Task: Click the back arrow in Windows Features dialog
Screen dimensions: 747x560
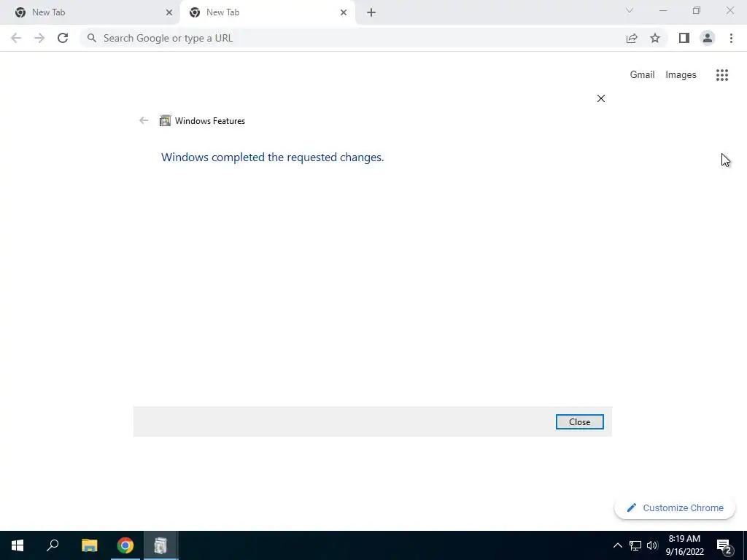Action: click(x=144, y=120)
